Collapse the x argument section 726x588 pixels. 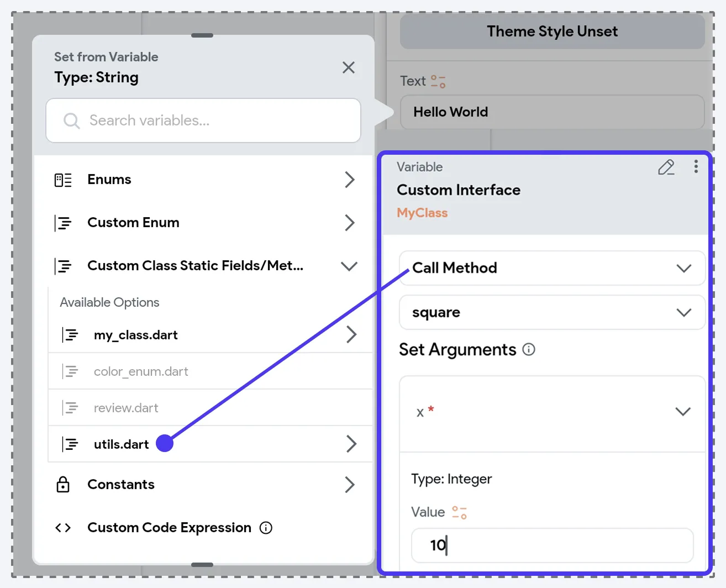coord(683,412)
